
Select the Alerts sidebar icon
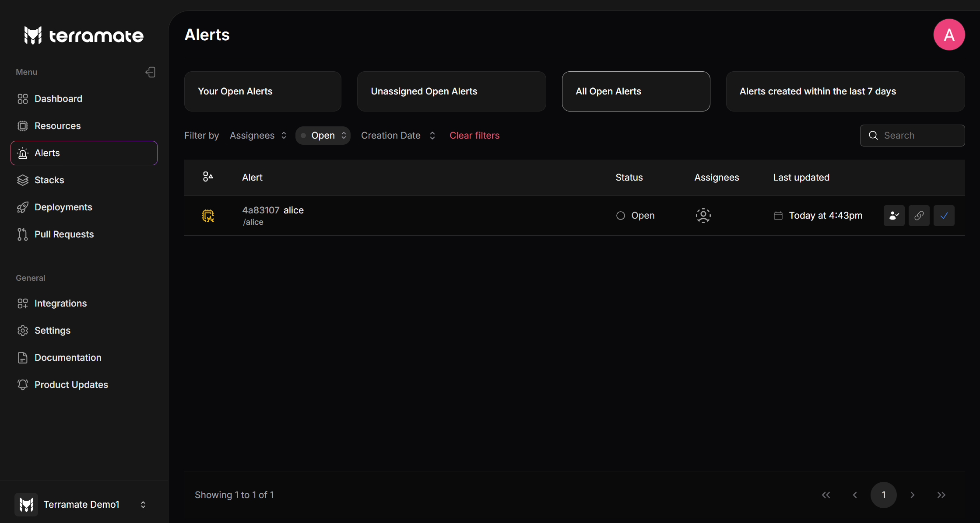(x=23, y=153)
